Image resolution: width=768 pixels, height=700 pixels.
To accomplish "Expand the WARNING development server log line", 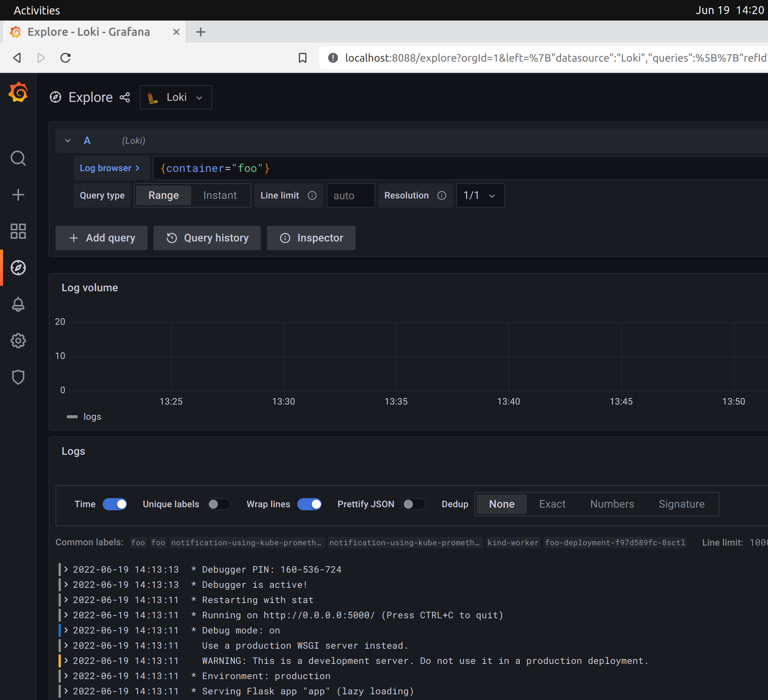I will point(66,661).
